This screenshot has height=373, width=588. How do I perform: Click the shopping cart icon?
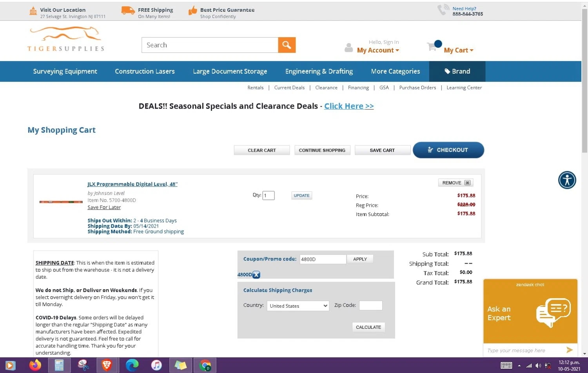(432, 47)
